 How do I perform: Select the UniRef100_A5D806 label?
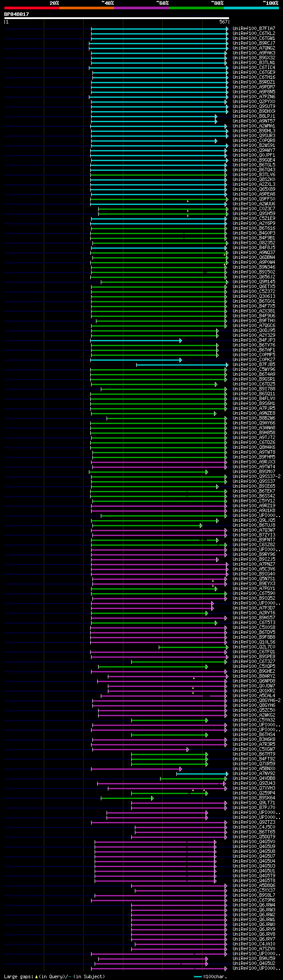click(254, 885)
